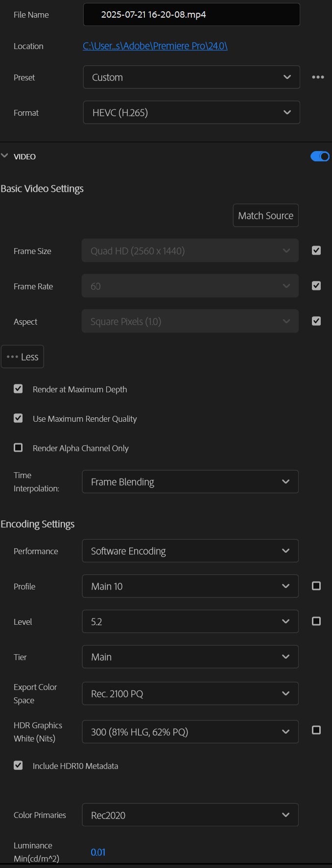The image size is (332, 868).
Task: Uncheck the Frame Rate match checkbox
Action: pos(316,285)
